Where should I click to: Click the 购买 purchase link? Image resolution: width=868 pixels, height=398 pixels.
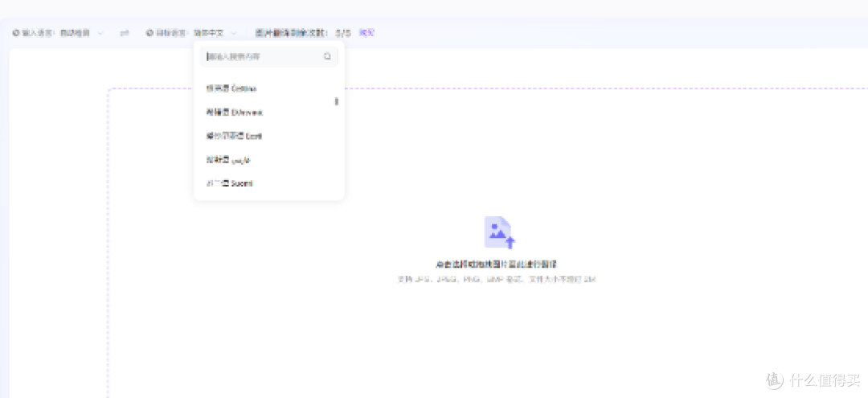pos(366,33)
